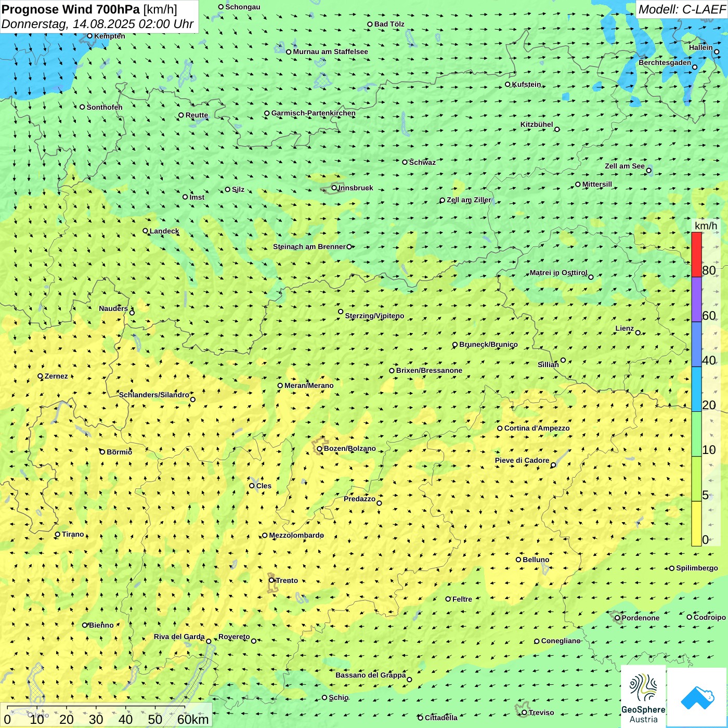Click the title 'Prognose Wind 700hPa'
Screen dimensions: 728x728
[x=71, y=9]
